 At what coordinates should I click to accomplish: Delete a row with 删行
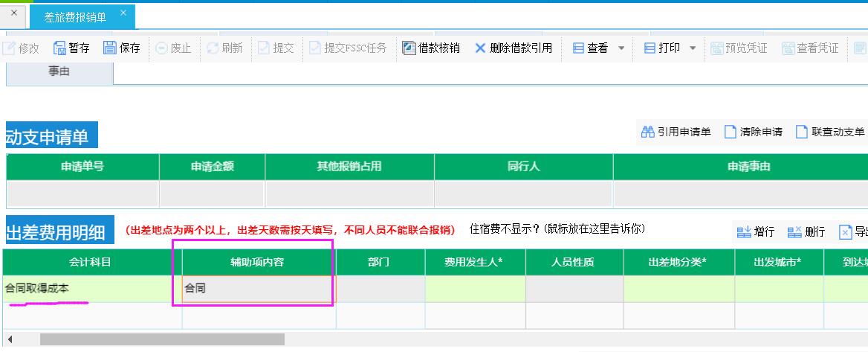794,232
